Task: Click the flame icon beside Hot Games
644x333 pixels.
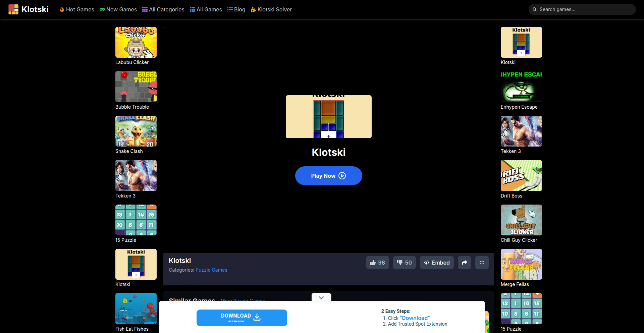Action: pos(62,9)
